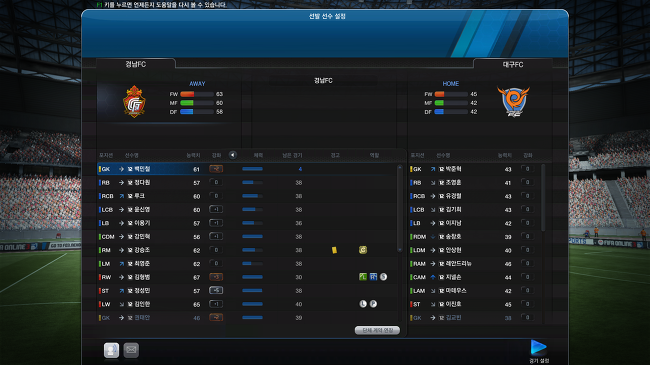Click the rising form arrow in Gyeongnam RCB row
Screen dimensions: 650x365
[x=121, y=196]
